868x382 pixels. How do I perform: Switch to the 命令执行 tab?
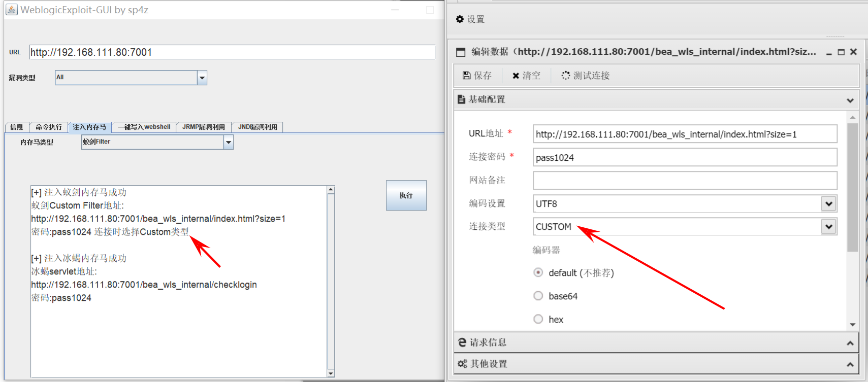click(49, 127)
